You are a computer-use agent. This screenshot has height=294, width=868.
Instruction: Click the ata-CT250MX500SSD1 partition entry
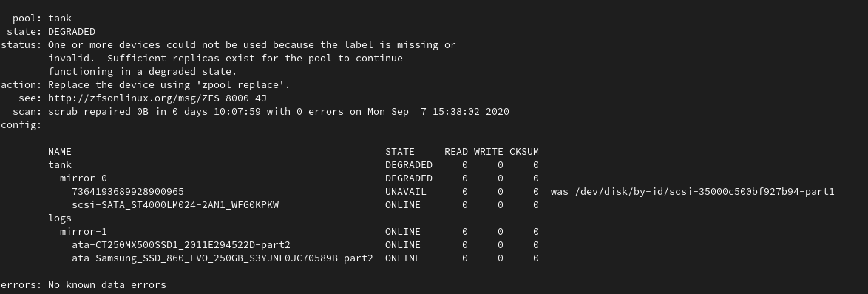(181, 244)
